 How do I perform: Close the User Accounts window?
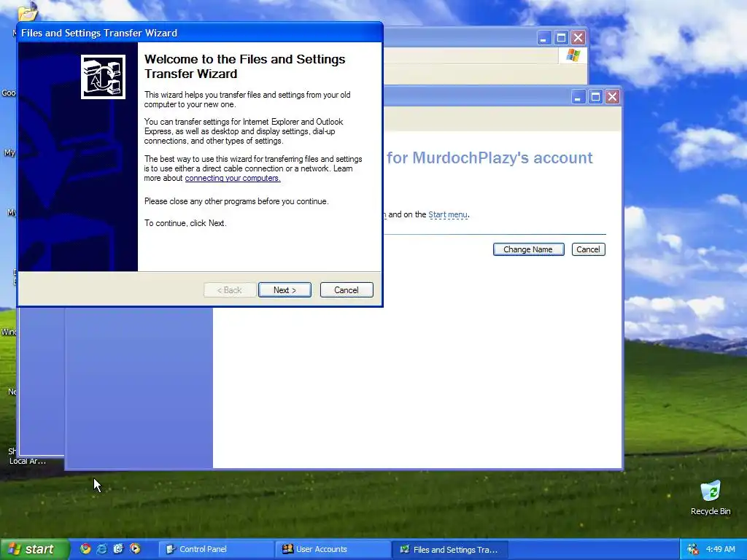[x=612, y=97]
